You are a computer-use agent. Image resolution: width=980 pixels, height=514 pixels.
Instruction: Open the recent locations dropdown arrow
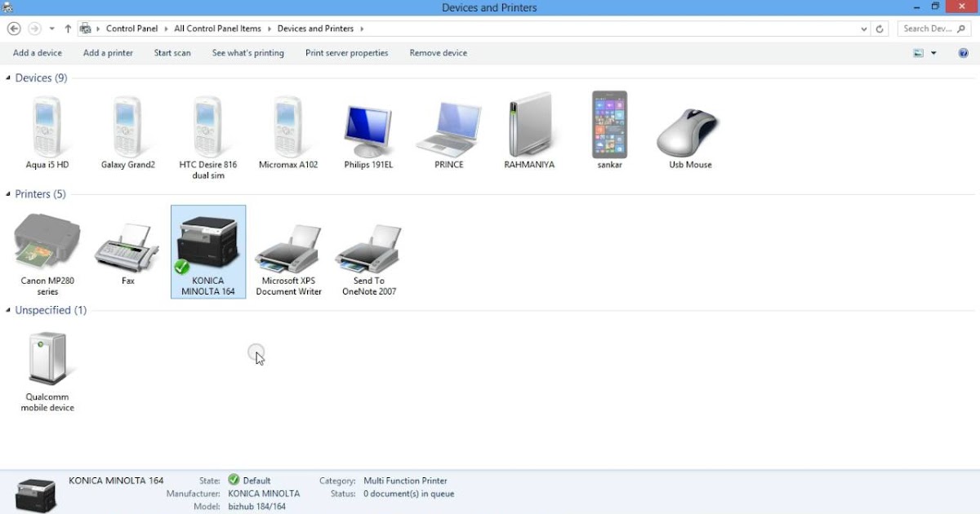tap(51, 29)
